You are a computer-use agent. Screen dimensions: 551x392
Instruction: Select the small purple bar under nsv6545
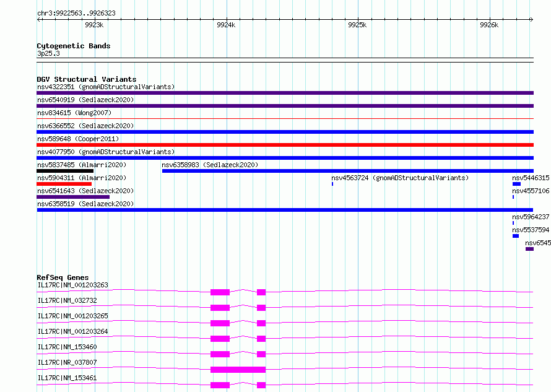click(x=529, y=249)
